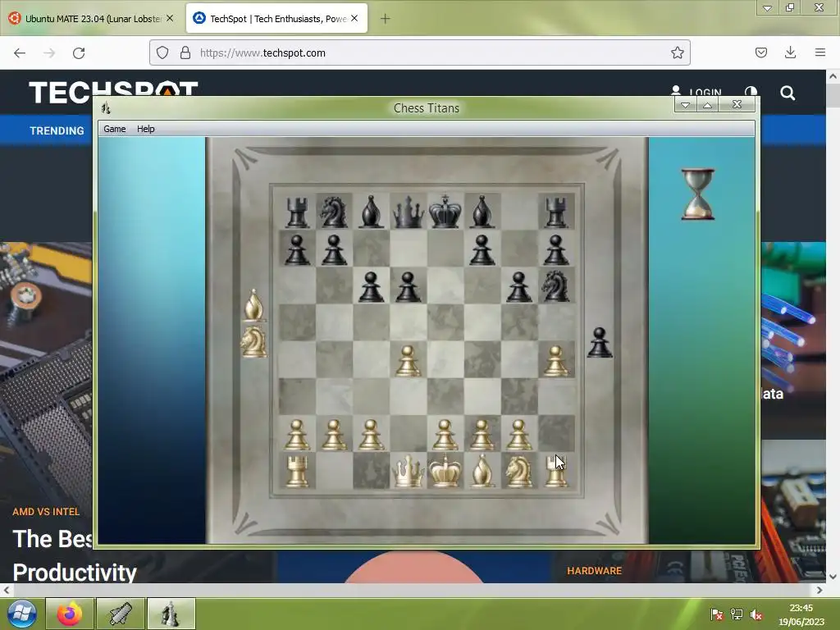This screenshot has height=630, width=840.
Task: Close the Ubuntu MATE 23.04 tab
Action: point(170,18)
